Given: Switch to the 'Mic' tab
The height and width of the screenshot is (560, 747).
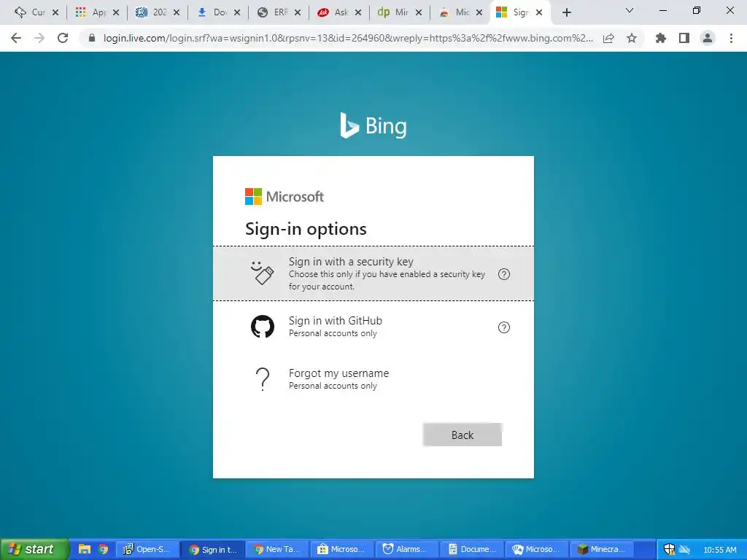Looking at the screenshot, I should click(x=455, y=12).
